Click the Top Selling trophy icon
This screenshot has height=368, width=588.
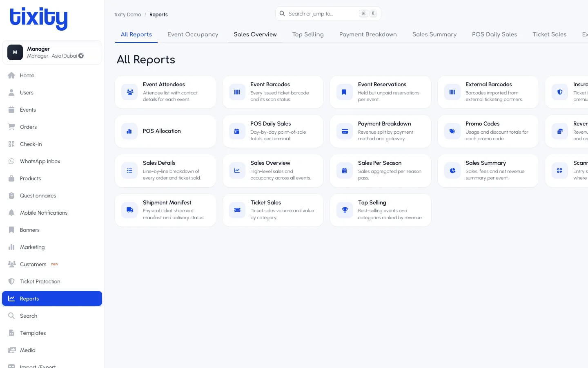345,210
